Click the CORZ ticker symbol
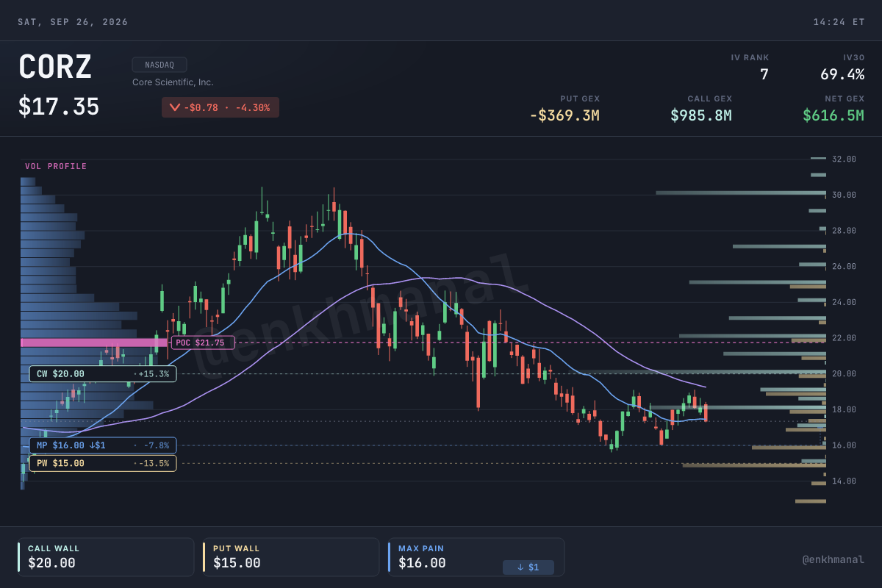The image size is (882, 588). click(x=55, y=68)
